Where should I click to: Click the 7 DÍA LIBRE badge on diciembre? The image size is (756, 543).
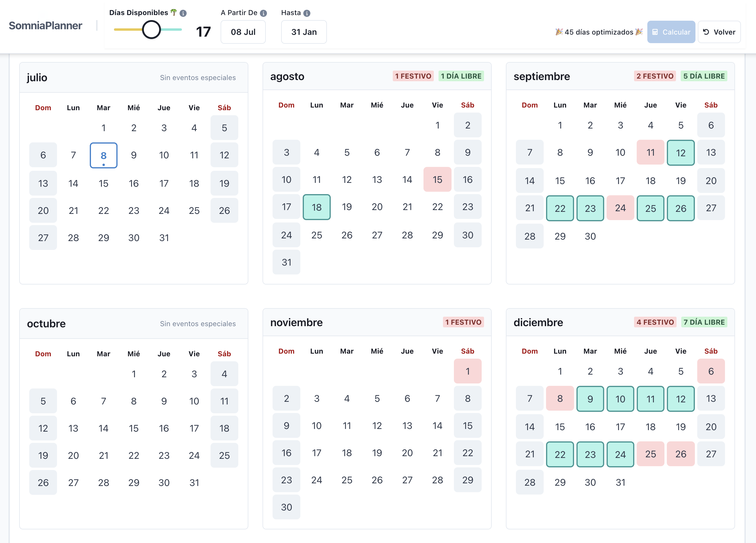tap(704, 322)
